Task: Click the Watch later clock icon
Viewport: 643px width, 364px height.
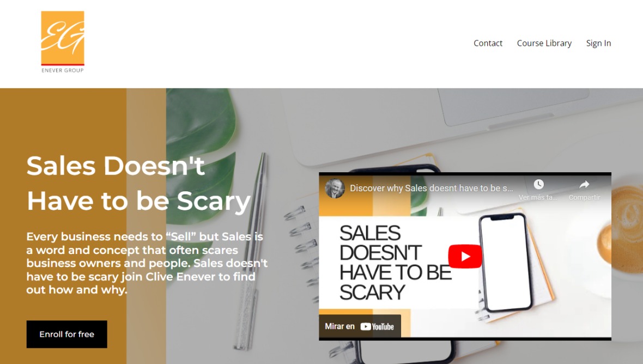Action: coord(538,185)
